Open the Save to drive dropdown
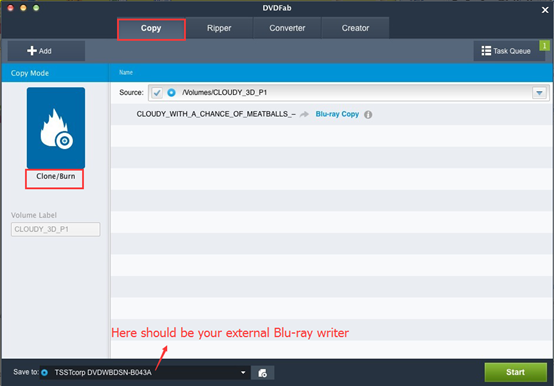Image resolution: width=554 pixels, height=386 pixels. coord(243,372)
